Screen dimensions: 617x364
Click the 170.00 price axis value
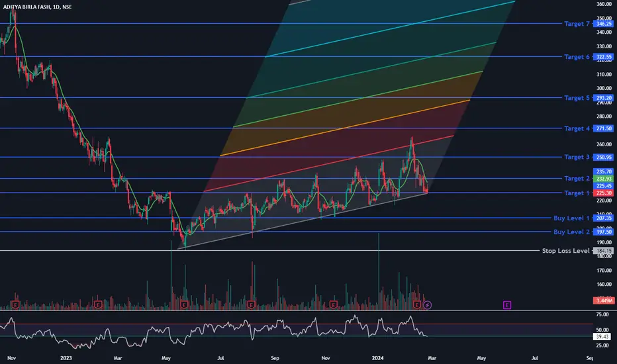(604, 270)
